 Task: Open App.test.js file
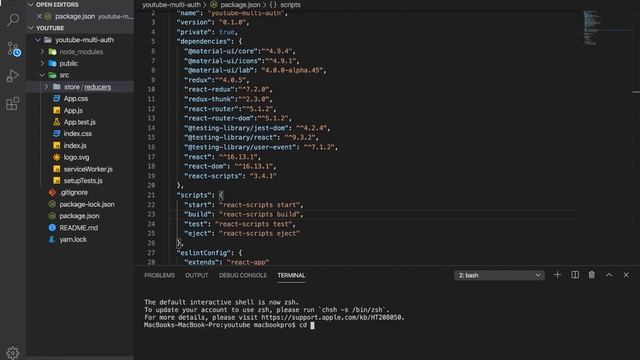tap(80, 122)
